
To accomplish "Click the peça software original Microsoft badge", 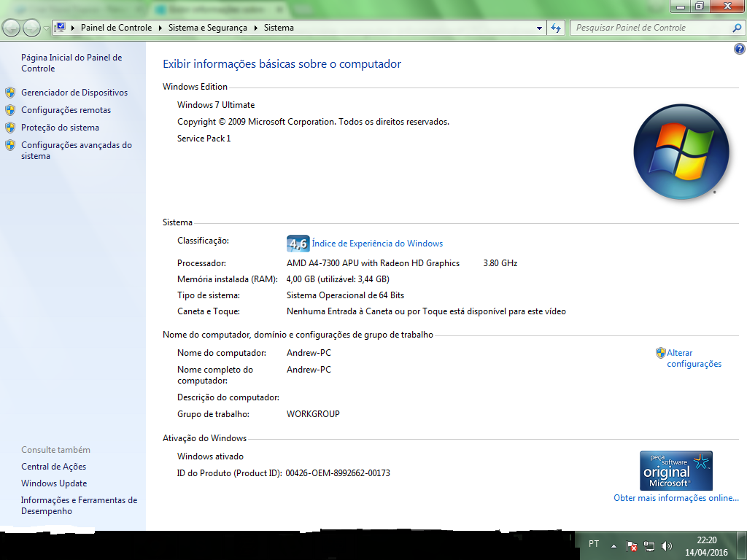I will (676, 470).
